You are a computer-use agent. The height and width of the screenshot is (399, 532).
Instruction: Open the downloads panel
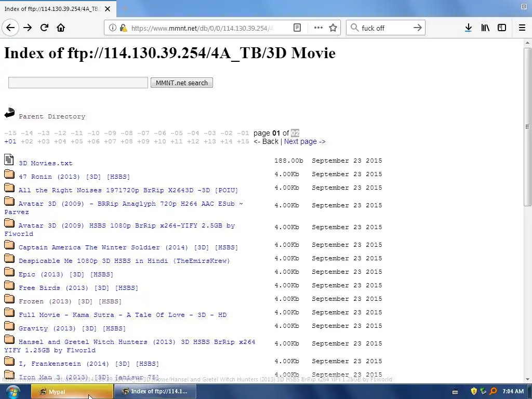click(x=469, y=28)
